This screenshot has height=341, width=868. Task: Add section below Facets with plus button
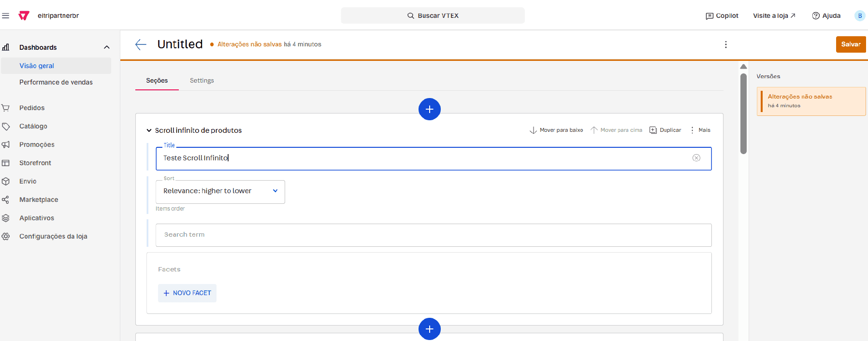[429, 329]
